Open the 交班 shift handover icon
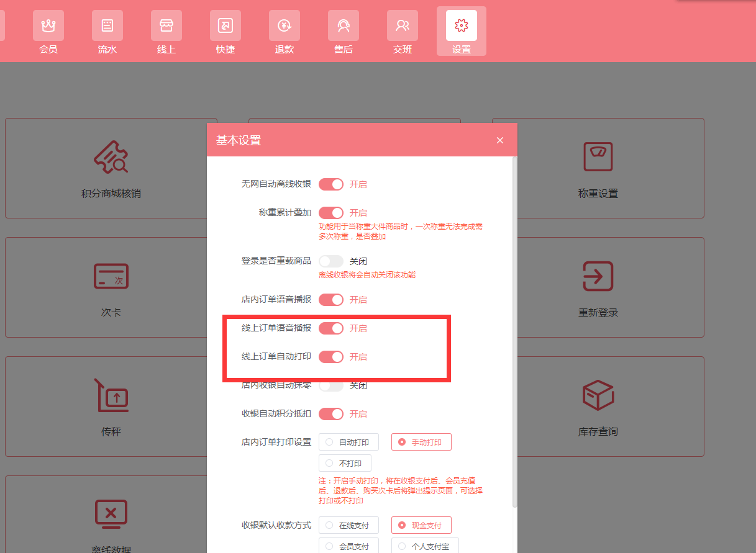 click(403, 26)
